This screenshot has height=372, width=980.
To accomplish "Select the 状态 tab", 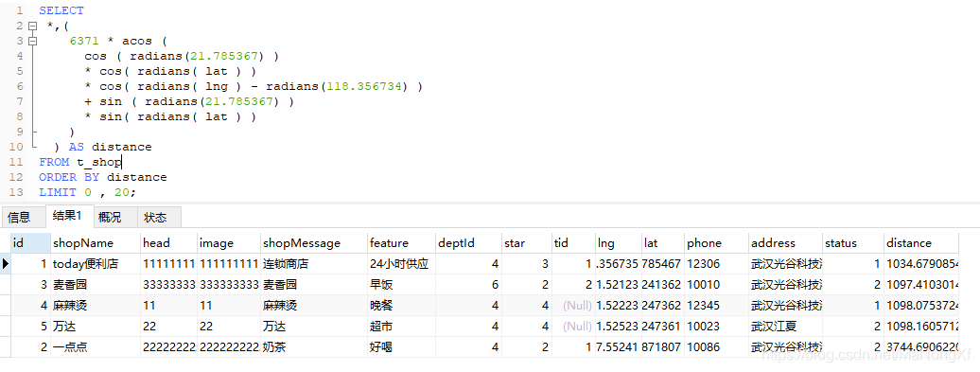I will (x=156, y=218).
